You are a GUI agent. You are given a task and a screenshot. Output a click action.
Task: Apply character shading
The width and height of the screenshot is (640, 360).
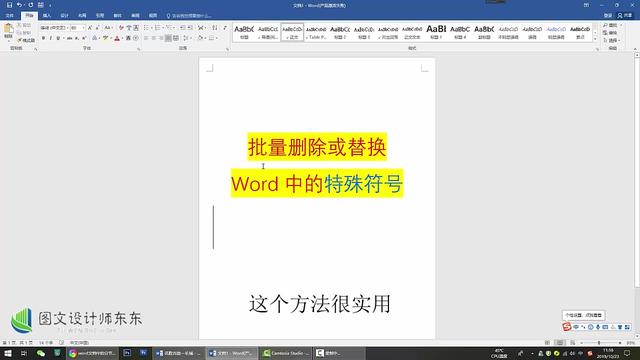(128, 38)
